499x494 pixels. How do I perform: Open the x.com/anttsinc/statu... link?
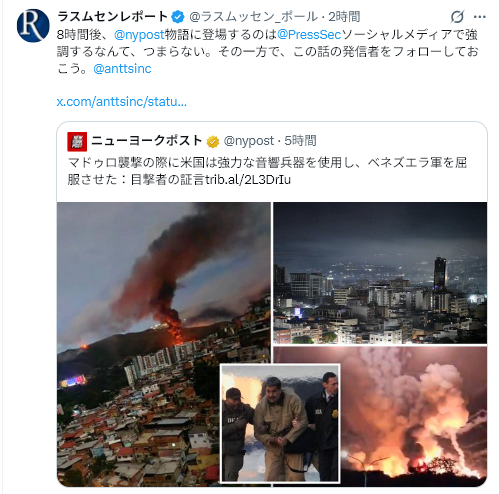click(x=122, y=101)
